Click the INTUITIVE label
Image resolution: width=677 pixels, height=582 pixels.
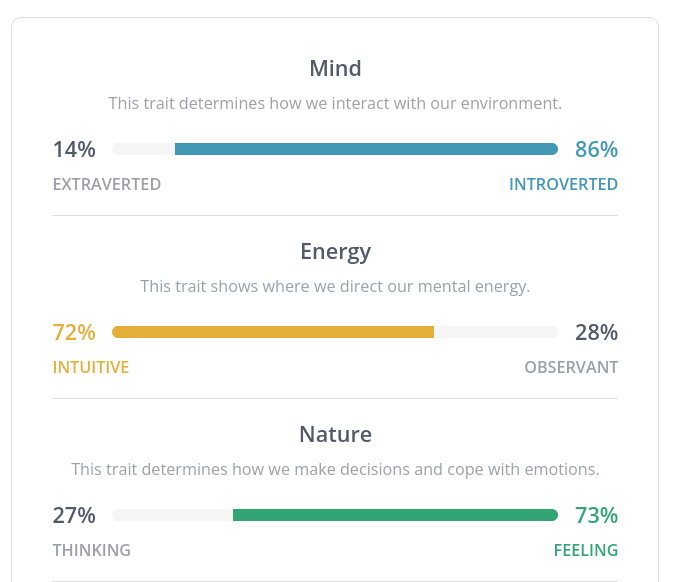click(91, 367)
